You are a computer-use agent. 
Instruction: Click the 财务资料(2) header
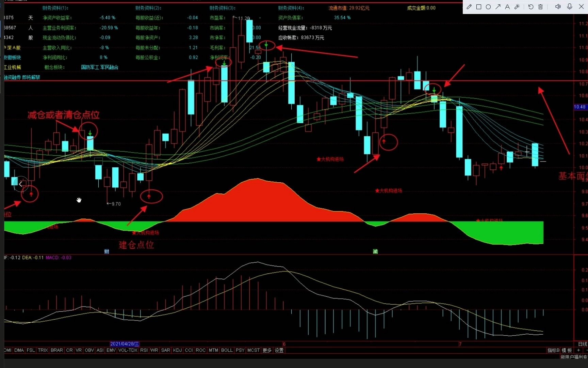point(148,8)
